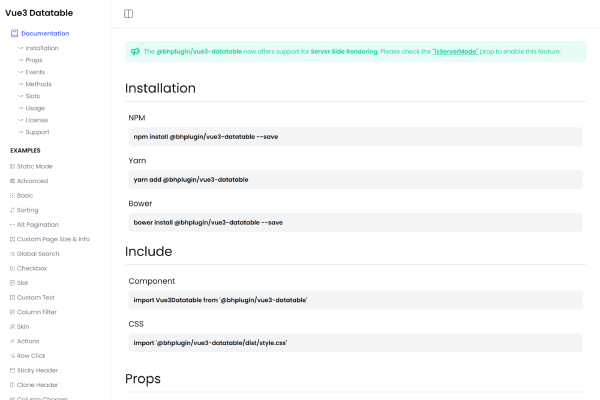
Task: Click the Props heading in content
Action: coord(143,379)
